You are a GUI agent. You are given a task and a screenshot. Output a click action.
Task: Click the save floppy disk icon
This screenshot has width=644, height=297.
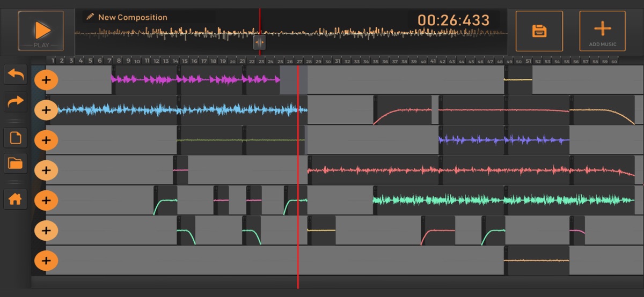539,31
